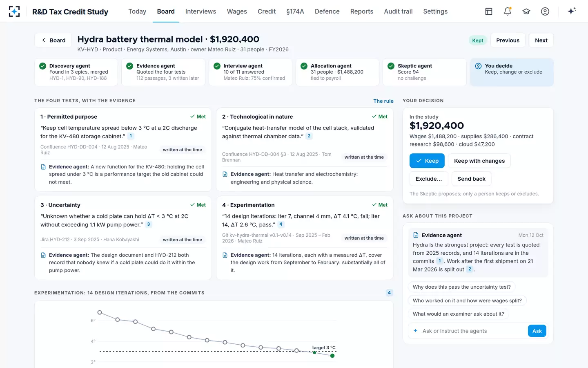The height and width of the screenshot is (368, 588).
Task: Click the person icon on the You decide card
Action: coord(478,66)
